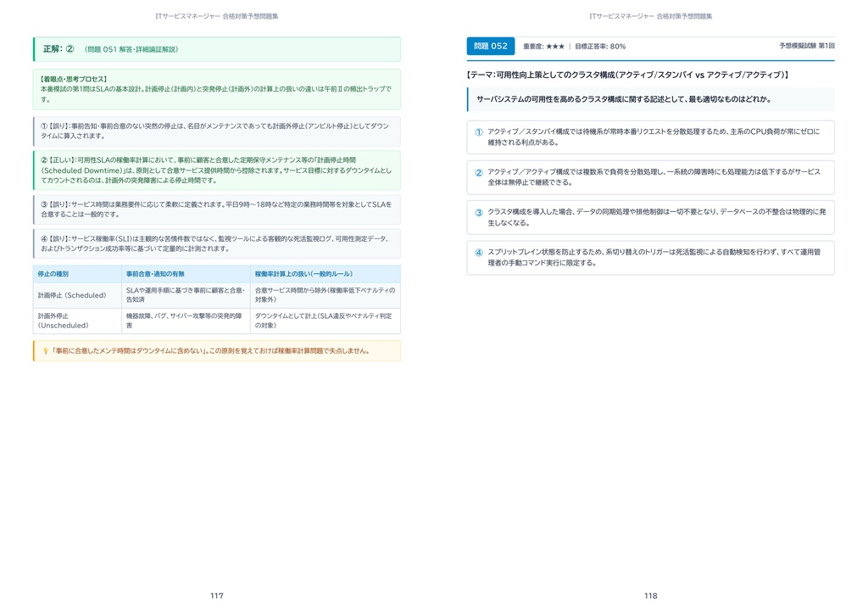This screenshot has width=868, height=614.
Task: Click page number 117
Action: point(216,595)
